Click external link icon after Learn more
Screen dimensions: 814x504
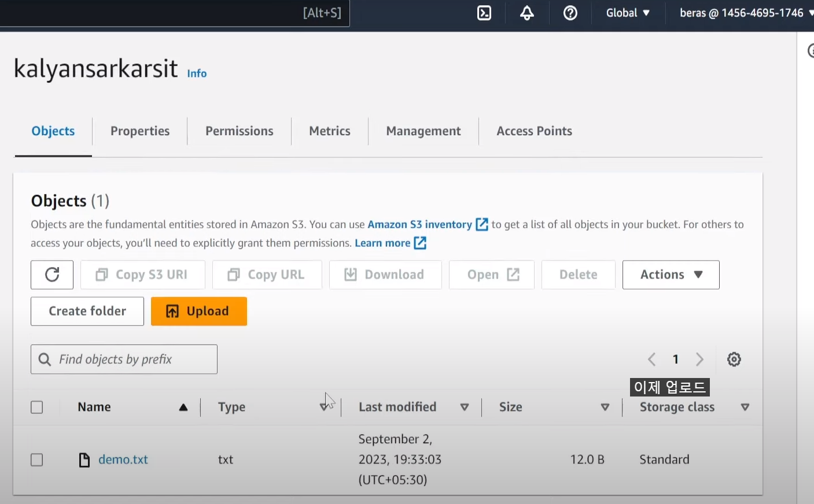point(420,243)
